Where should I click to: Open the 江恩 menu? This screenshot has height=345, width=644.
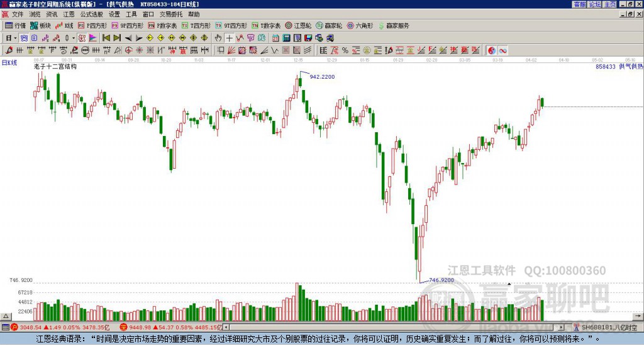click(69, 14)
